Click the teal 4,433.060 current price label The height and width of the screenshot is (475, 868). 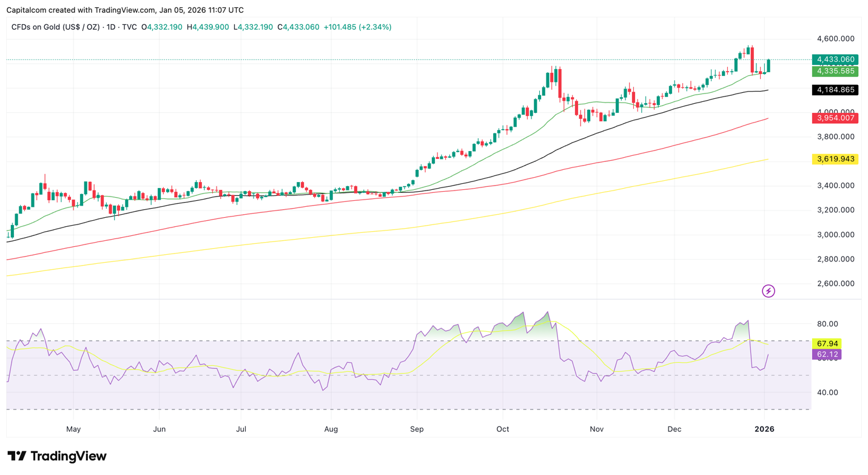click(835, 59)
